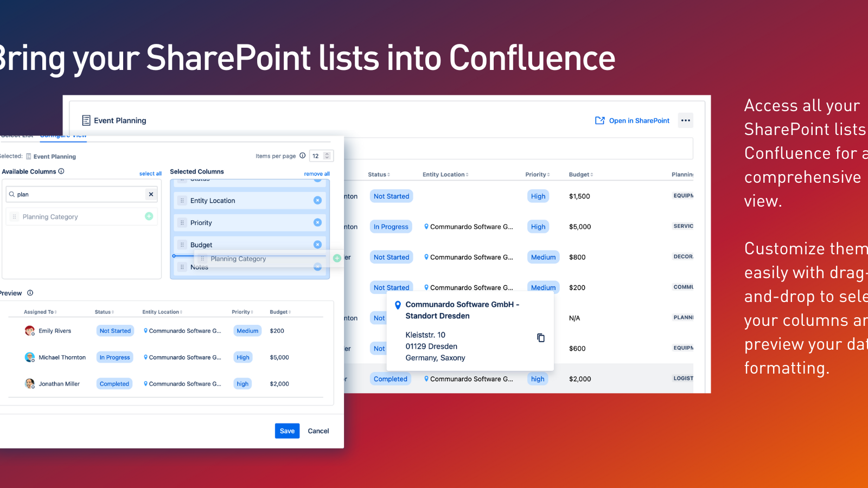Clear the 'plan' search text with X
This screenshot has width=868, height=488.
(x=151, y=194)
